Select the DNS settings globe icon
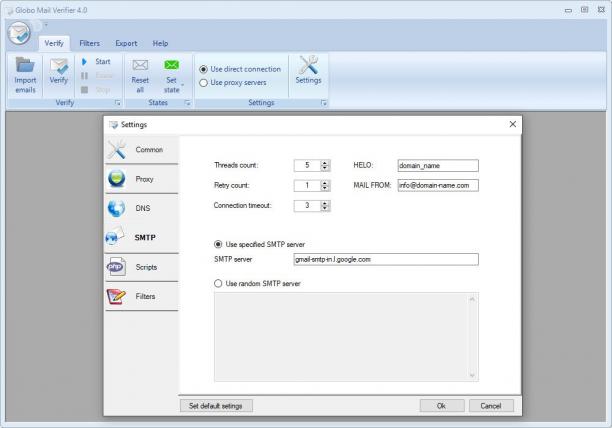This screenshot has height=428, width=612. coord(116,208)
